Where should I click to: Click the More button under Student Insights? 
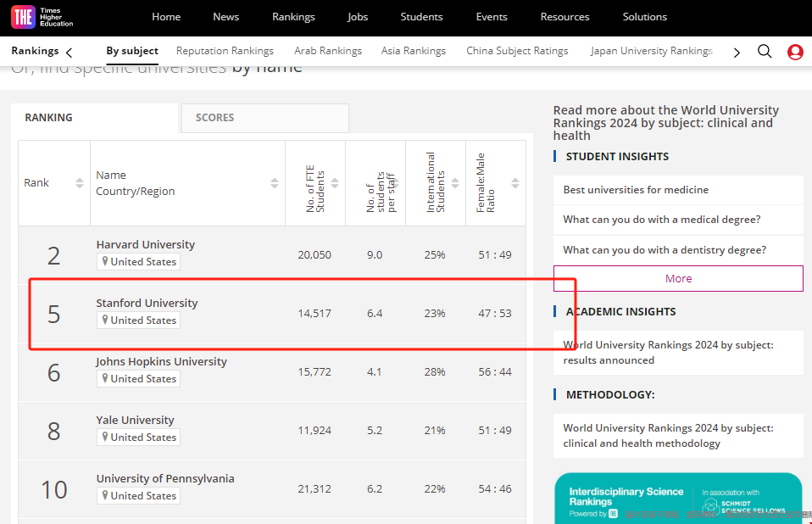[678, 279]
